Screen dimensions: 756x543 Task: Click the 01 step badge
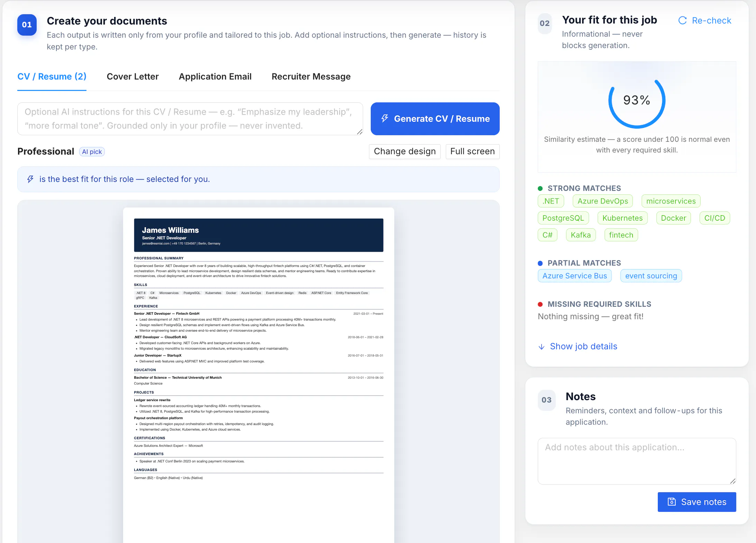tap(27, 25)
